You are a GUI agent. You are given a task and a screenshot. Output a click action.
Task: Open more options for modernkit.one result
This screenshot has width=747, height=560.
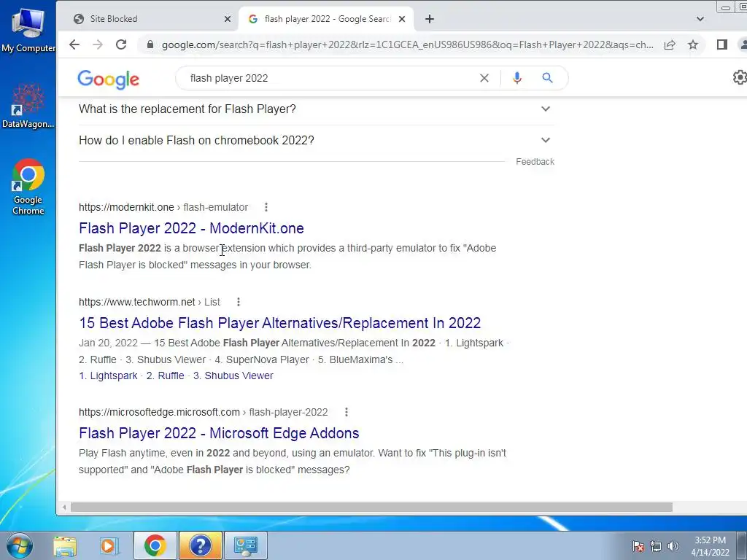point(266,207)
